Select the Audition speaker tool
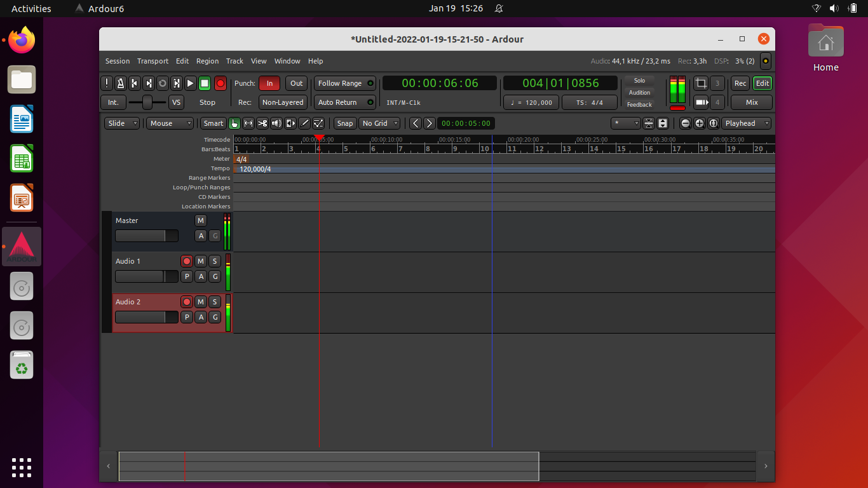 point(276,123)
